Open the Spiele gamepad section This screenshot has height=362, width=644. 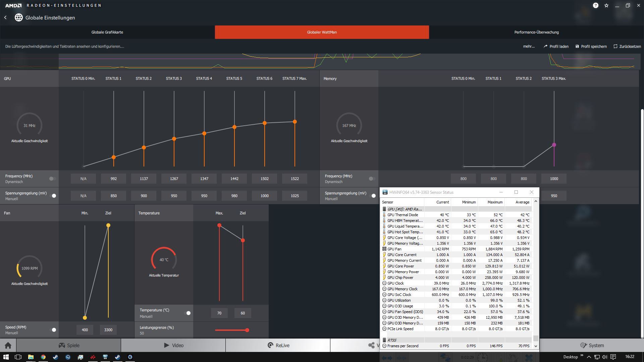coord(69,345)
